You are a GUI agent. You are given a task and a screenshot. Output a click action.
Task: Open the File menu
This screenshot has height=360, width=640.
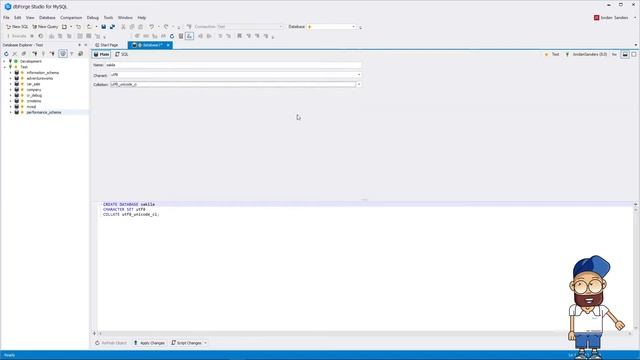pyautogui.click(x=6, y=18)
